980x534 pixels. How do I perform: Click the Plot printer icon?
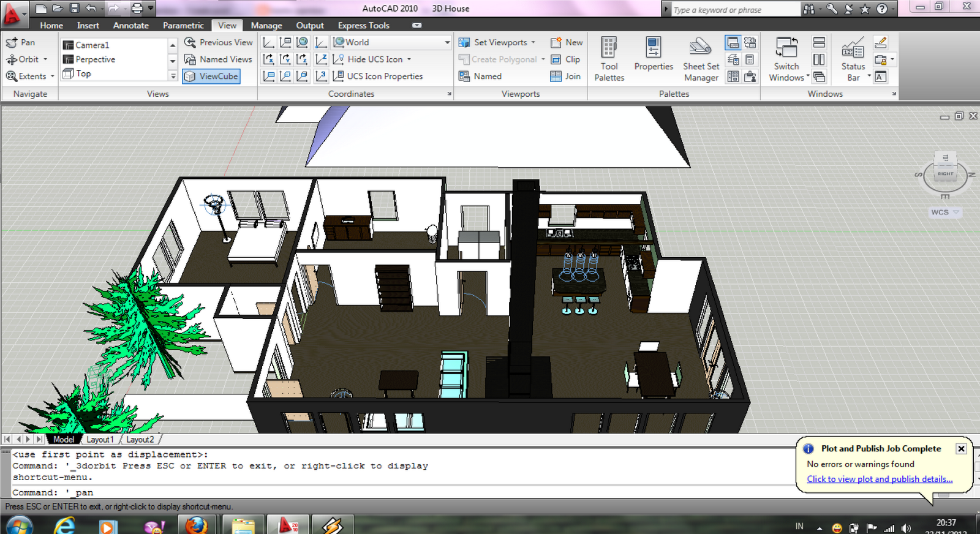tap(137, 9)
